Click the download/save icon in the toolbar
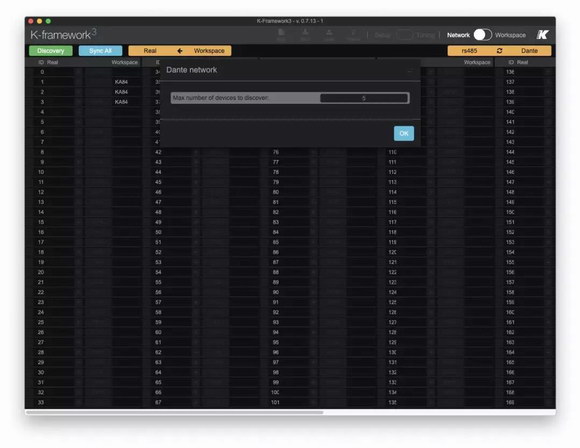This screenshot has width=580, height=448. (x=305, y=34)
